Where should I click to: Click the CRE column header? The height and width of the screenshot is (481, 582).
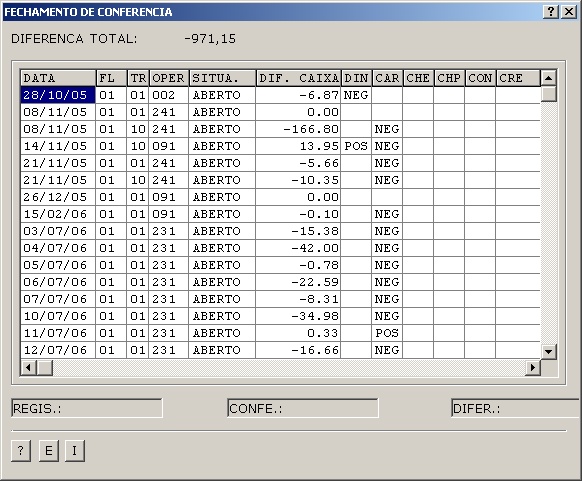click(x=518, y=78)
